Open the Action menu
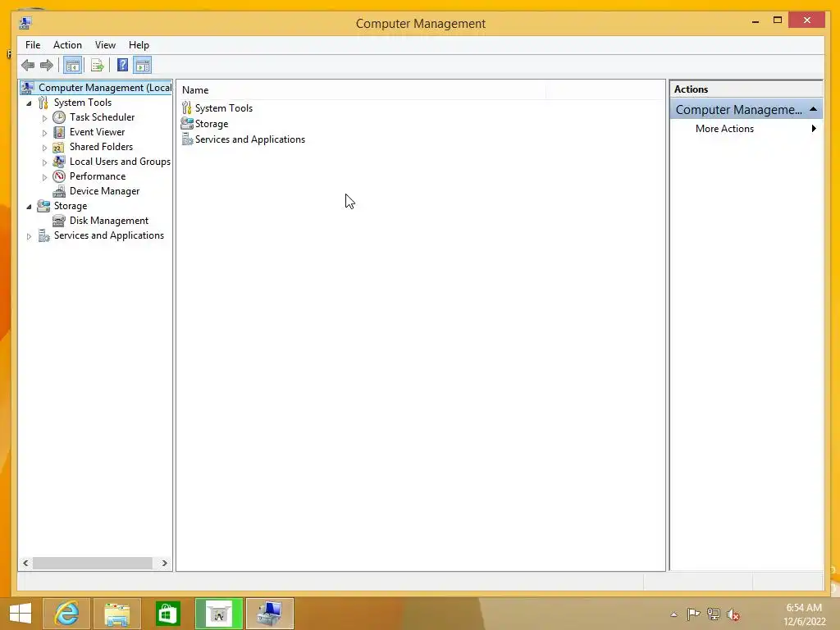Screen dimensions: 840x630 pyautogui.click(x=67, y=45)
